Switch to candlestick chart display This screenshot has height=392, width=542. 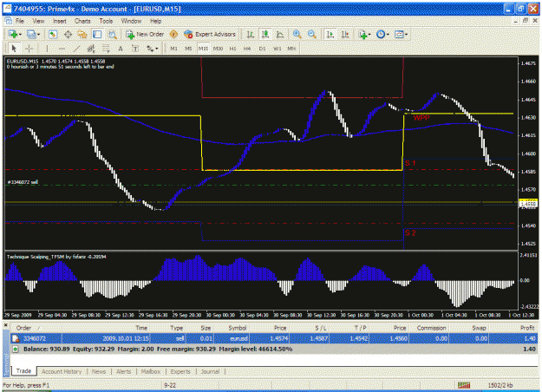265,34
